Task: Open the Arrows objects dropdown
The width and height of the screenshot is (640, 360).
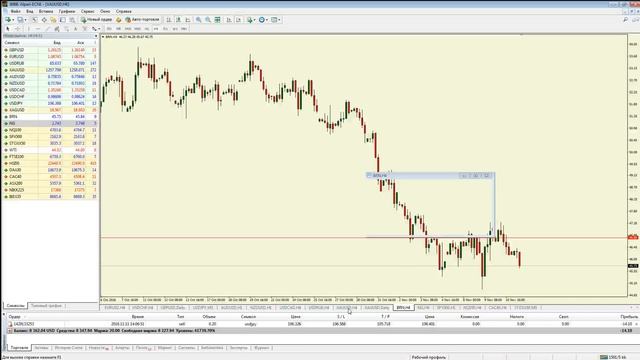Action: [96, 29]
